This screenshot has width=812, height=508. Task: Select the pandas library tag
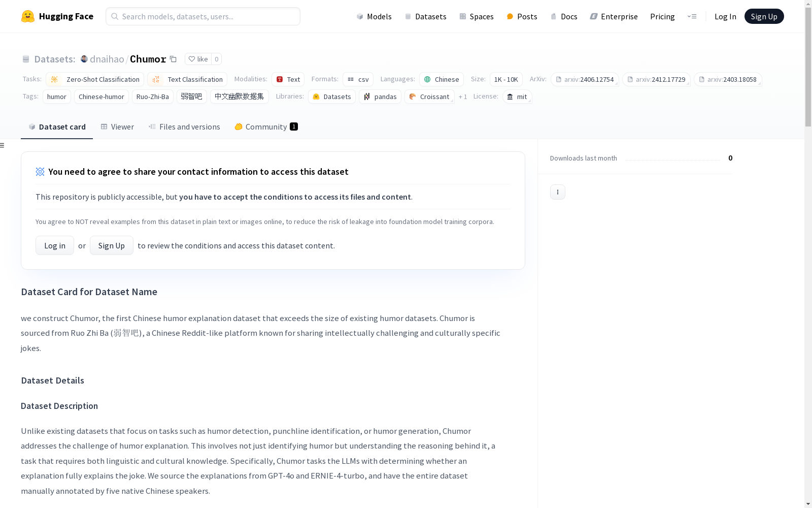(380, 97)
